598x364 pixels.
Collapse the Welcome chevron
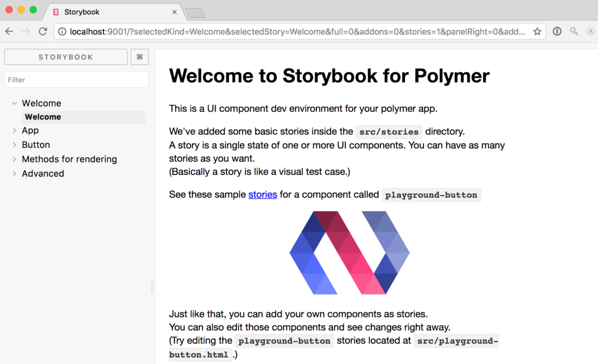[x=14, y=104]
